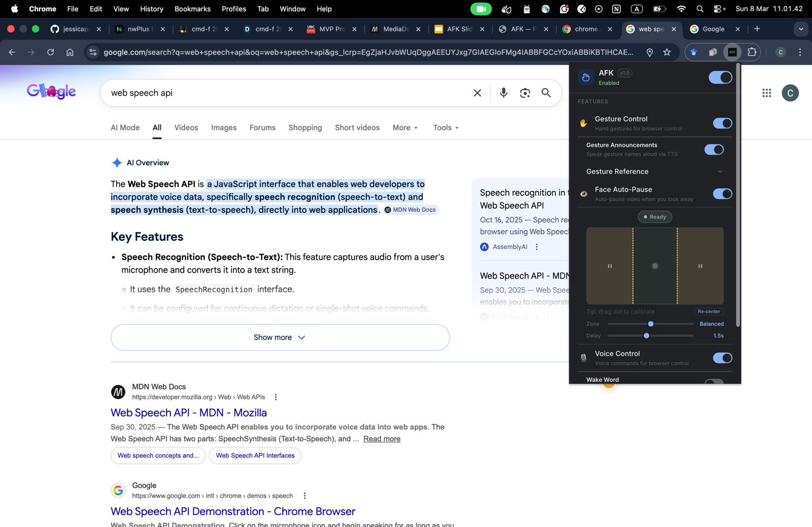Adjust the Delay slider handle
This screenshot has height=527, width=812.
coord(646,336)
